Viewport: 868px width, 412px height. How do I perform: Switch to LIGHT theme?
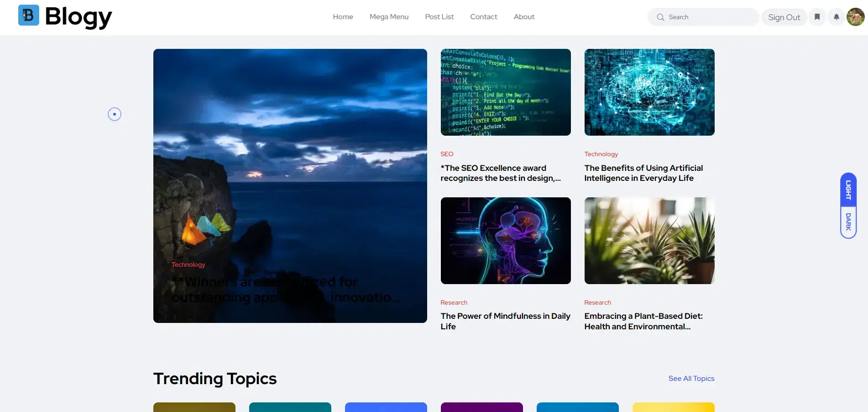pyautogui.click(x=848, y=190)
